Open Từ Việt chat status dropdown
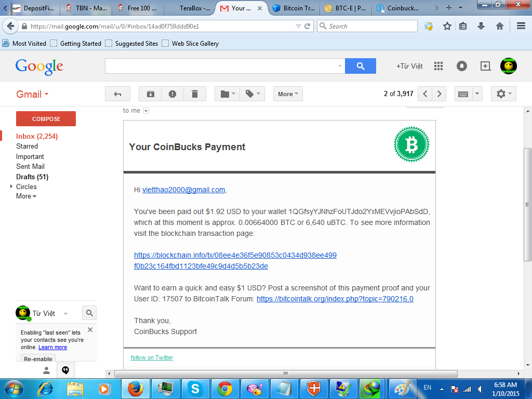The width and height of the screenshot is (532, 399). (65, 313)
